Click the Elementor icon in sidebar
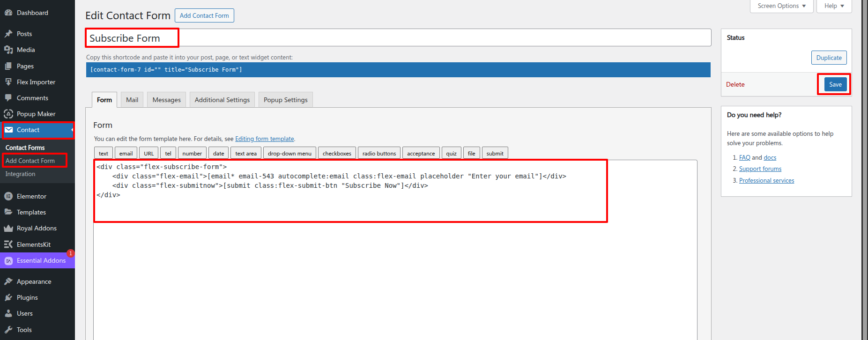Screen dimensions: 868x340 8,196
